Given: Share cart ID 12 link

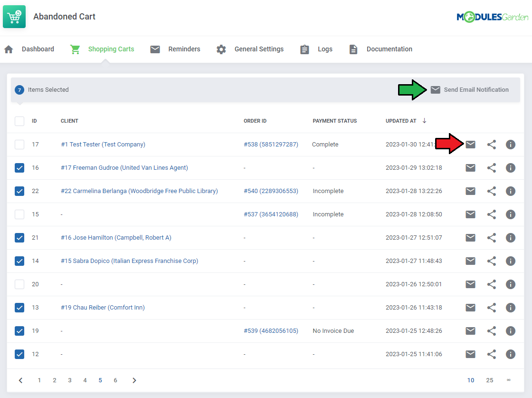Looking at the screenshot, I should pos(492,354).
